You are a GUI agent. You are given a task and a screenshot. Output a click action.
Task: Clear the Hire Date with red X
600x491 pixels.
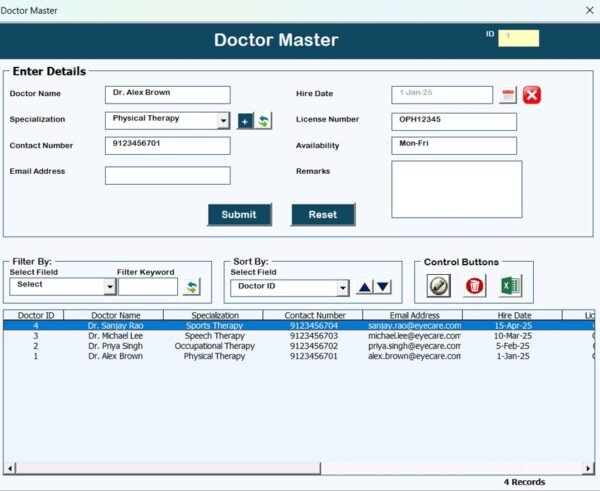532,95
